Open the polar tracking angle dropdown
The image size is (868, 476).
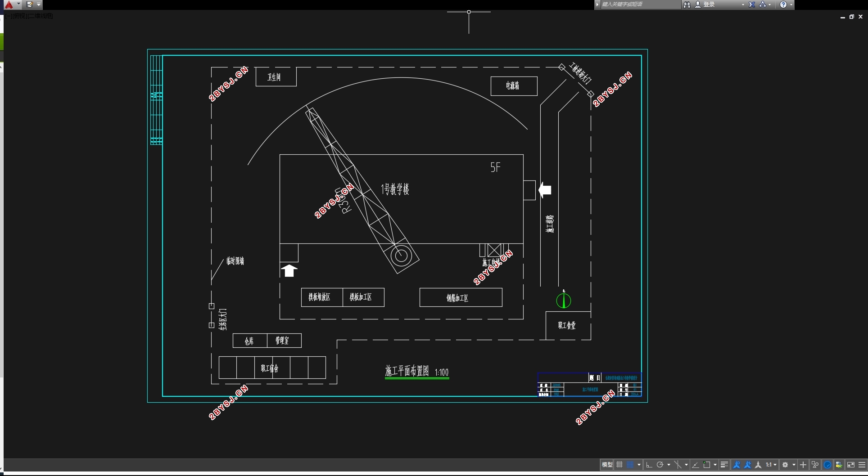[669, 465]
